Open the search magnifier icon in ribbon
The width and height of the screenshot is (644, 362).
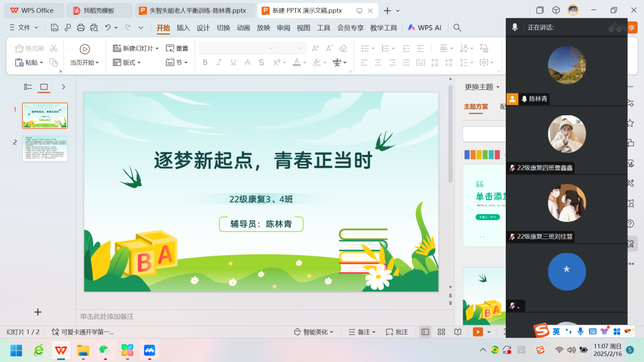457,27
